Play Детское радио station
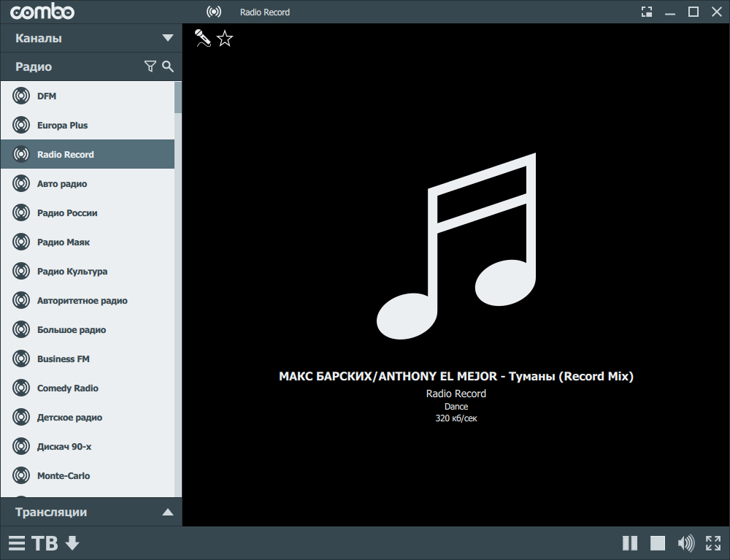This screenshot has width=730, height=560. tap(88, 417)
